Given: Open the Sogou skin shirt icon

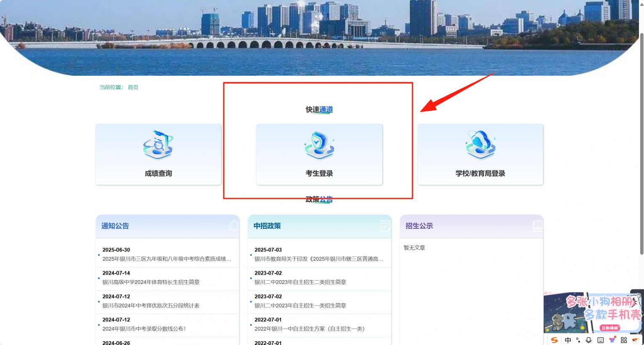Looking at the screenshot, I should point(612,340).
